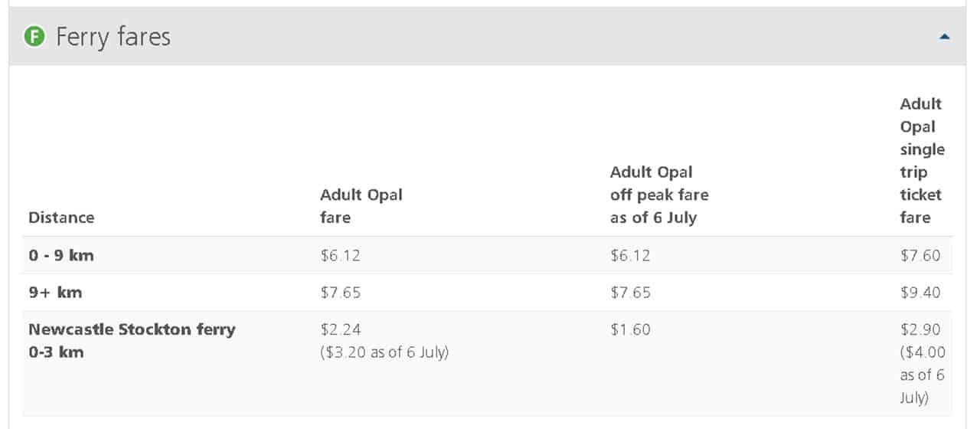This screenshot has height=429, width=980.
Task: Click the $7.60 single trip fare
Action: click(x=920, y=256)
